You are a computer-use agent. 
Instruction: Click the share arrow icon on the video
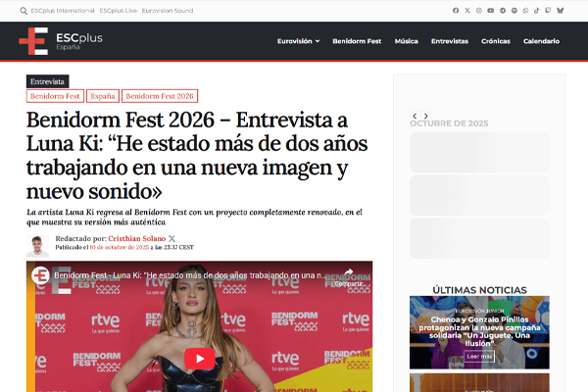click(x=349, y=272)
